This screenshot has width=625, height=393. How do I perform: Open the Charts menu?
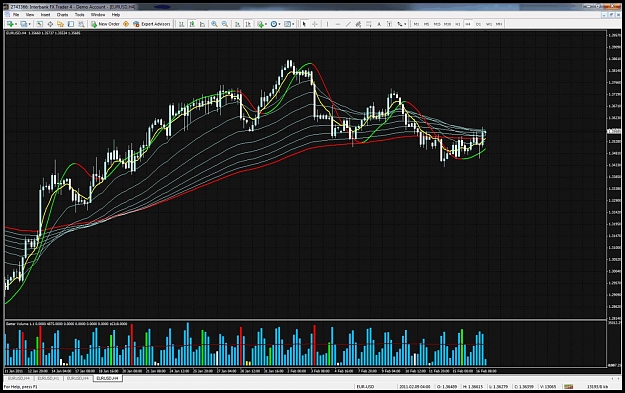coord(63,14)
